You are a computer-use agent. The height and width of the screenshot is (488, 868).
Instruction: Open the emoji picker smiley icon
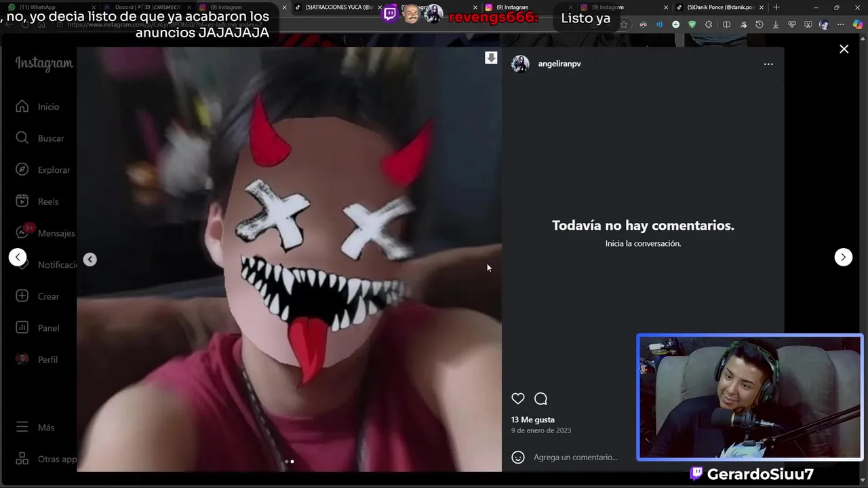[x=518, y=457]
